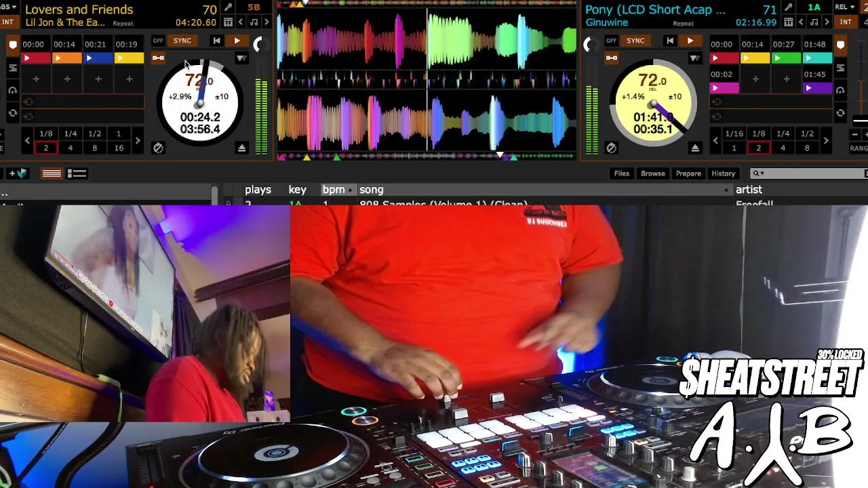868x488 pixels.
Task: Shift key up with left deck's right arrow
Action: click(266, 22)
